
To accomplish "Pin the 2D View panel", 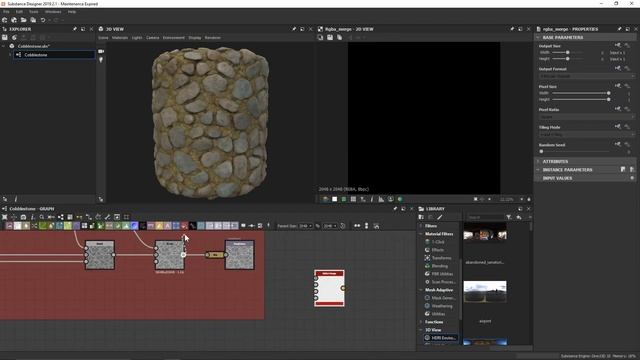I will [x=512, y=29].
